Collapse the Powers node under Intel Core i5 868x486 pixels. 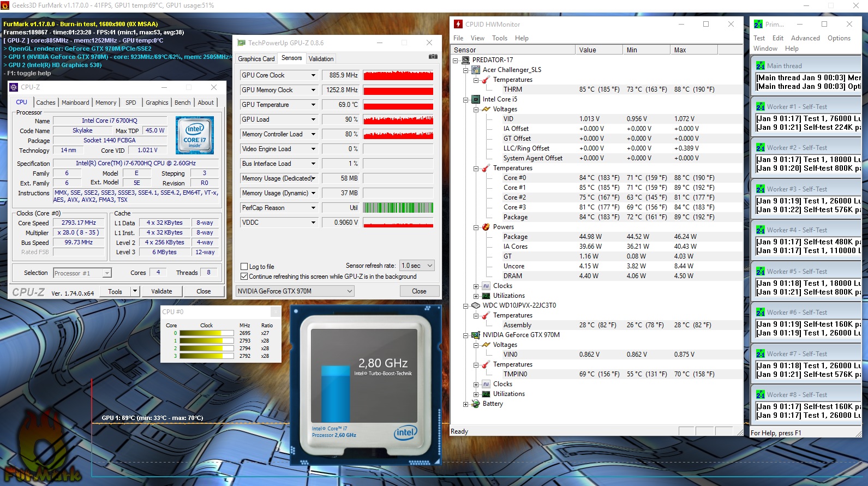coord(476,227)
